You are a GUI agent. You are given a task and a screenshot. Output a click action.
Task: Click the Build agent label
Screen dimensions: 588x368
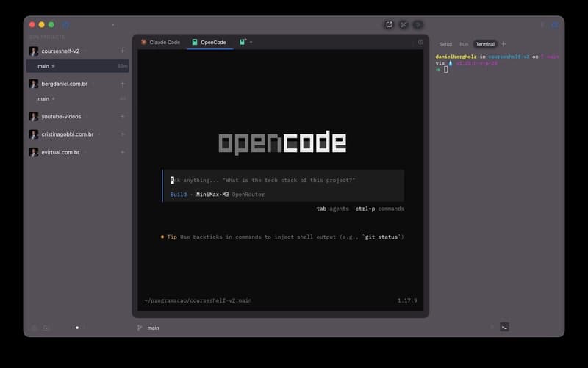[178, 195]
